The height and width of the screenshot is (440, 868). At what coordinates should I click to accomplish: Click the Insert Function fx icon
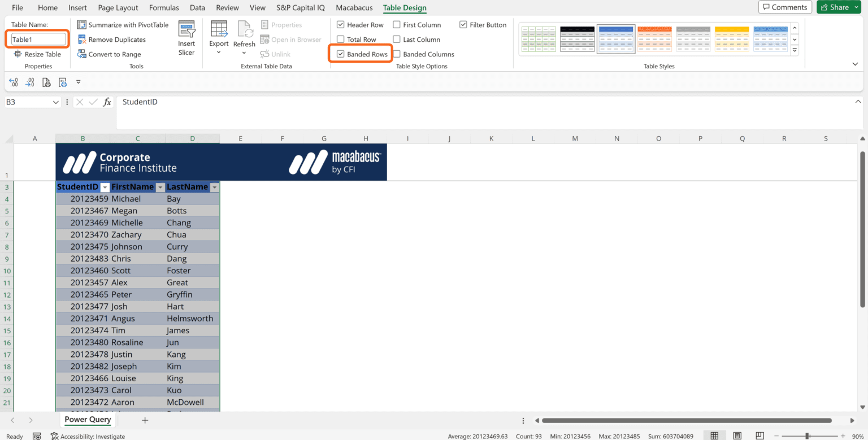click(107, 102)
